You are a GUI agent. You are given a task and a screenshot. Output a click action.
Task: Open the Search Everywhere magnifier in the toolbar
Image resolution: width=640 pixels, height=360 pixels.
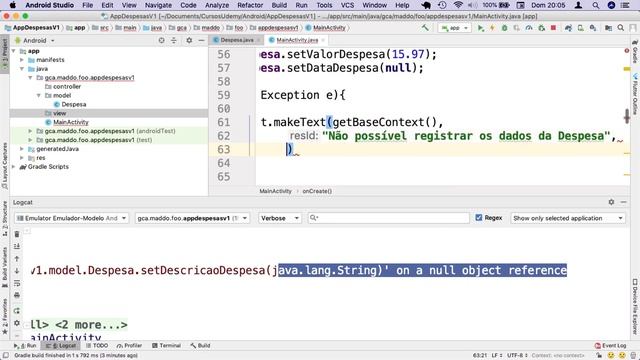coord(620,28)
